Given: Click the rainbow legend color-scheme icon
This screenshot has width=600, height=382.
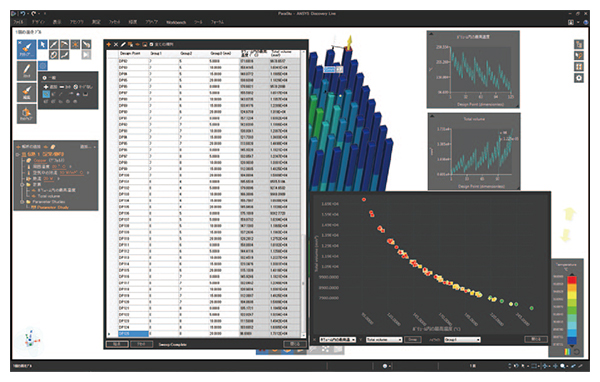Looking at the screenshot, I should tap(568, 351).
